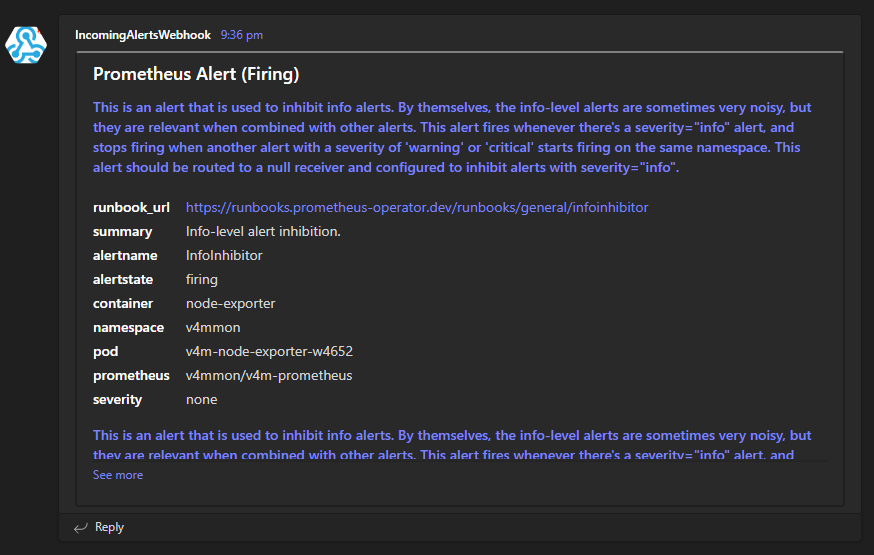Image resolution: width=874 pixels, height=555 pixels.
Task: Click the runbook_url field label
Action: [x=131, y=207]
